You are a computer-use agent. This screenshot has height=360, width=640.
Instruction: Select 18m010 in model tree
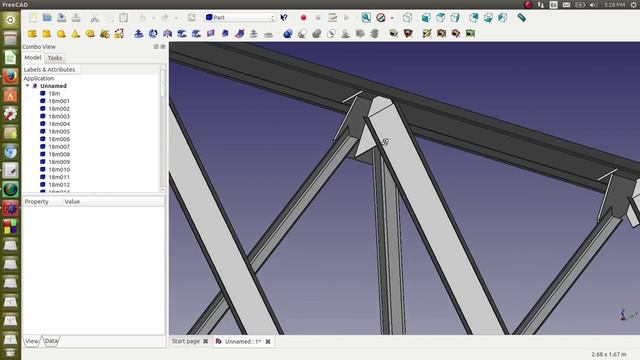(59, 169)
